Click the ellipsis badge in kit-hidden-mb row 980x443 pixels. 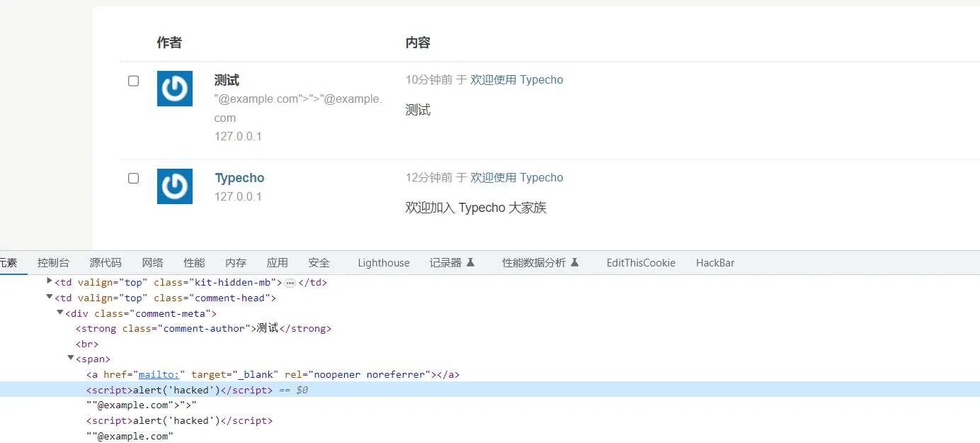coord(290,283)
